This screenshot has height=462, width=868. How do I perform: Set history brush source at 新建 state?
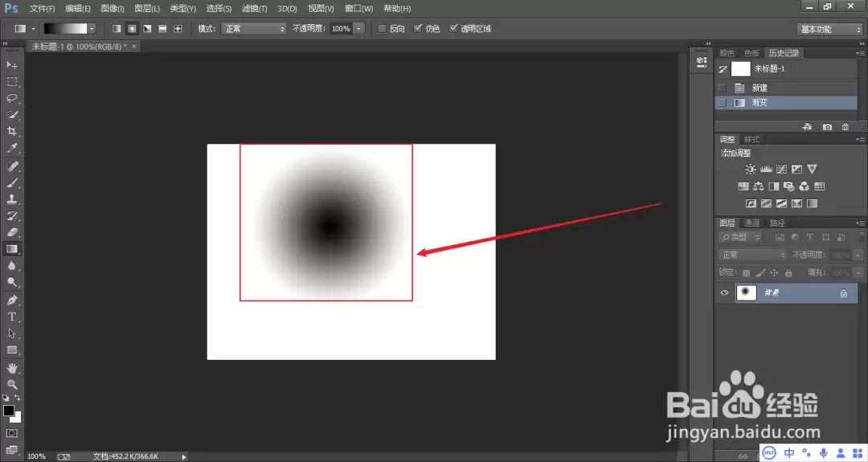tap(723, 88)
